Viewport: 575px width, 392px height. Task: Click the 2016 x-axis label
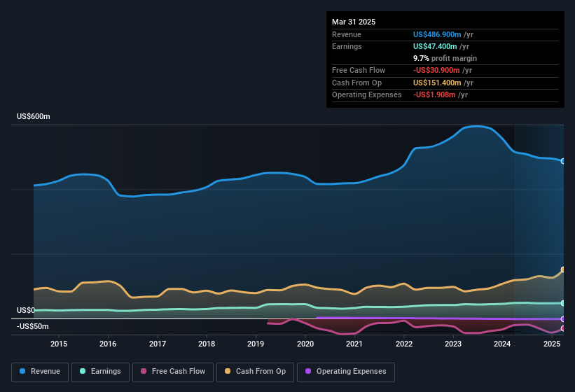(x=108, y=344)
